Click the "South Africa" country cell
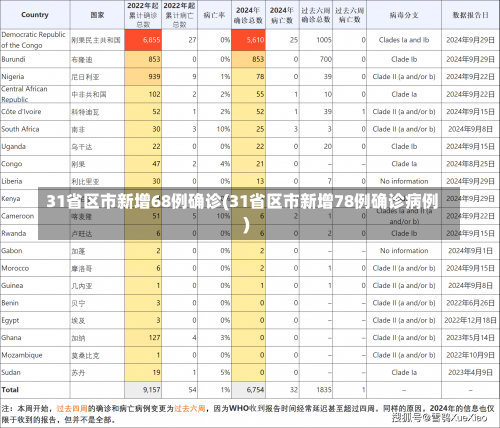500x428 pixels. 35,129
